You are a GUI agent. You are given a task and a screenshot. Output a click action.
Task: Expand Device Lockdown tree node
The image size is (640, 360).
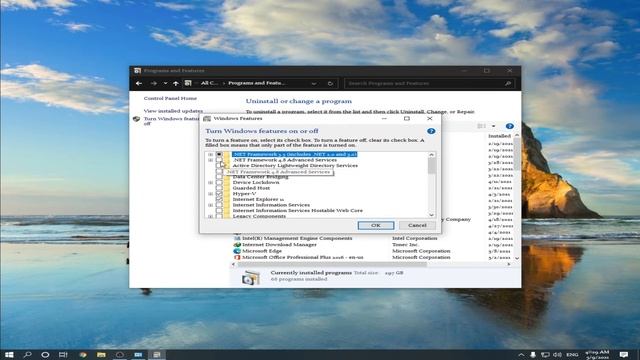(x=211, y=182)
